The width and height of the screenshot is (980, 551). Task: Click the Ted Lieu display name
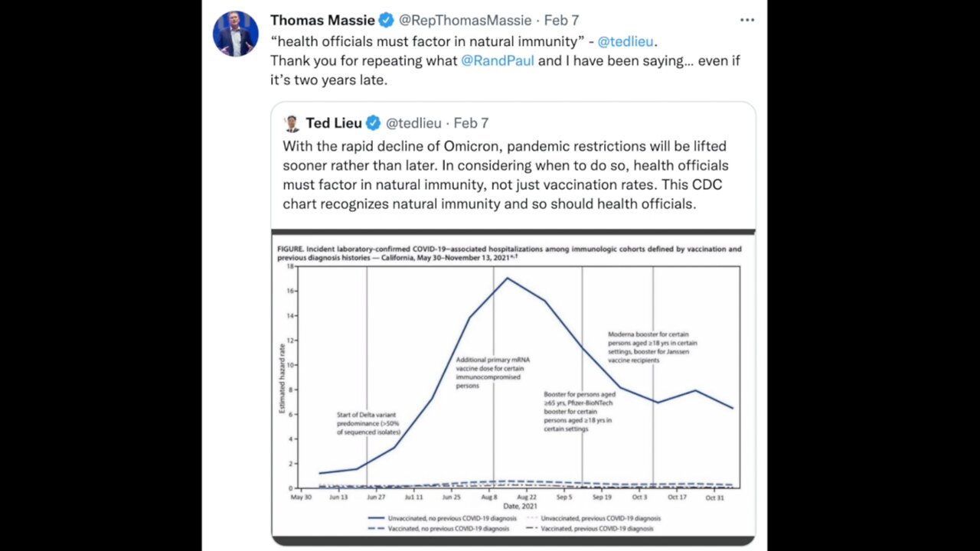click(x=334, y=123)
